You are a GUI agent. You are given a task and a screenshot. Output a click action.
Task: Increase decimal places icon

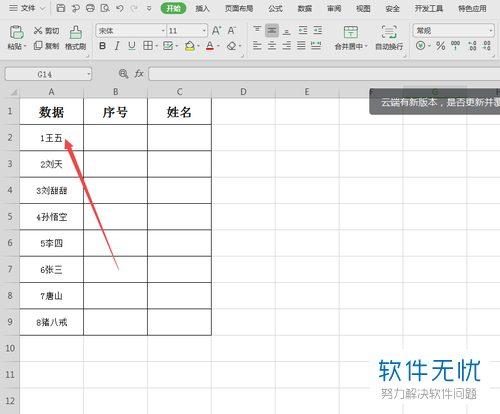(472, 46)
